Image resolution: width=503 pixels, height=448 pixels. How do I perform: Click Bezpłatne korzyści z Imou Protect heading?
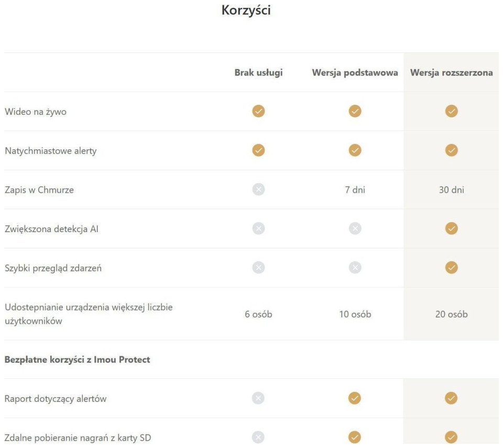click(78, 360)
